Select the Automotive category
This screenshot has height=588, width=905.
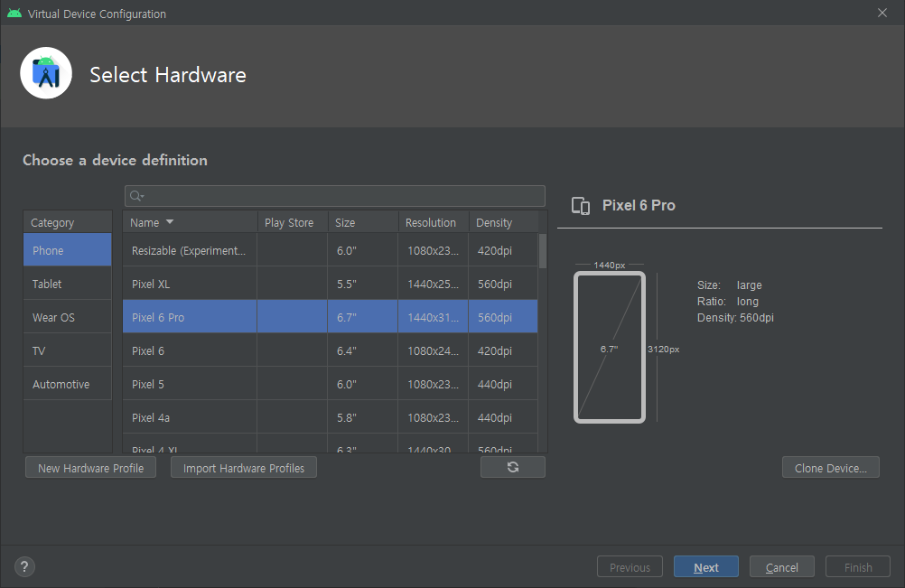coord(68,384)
